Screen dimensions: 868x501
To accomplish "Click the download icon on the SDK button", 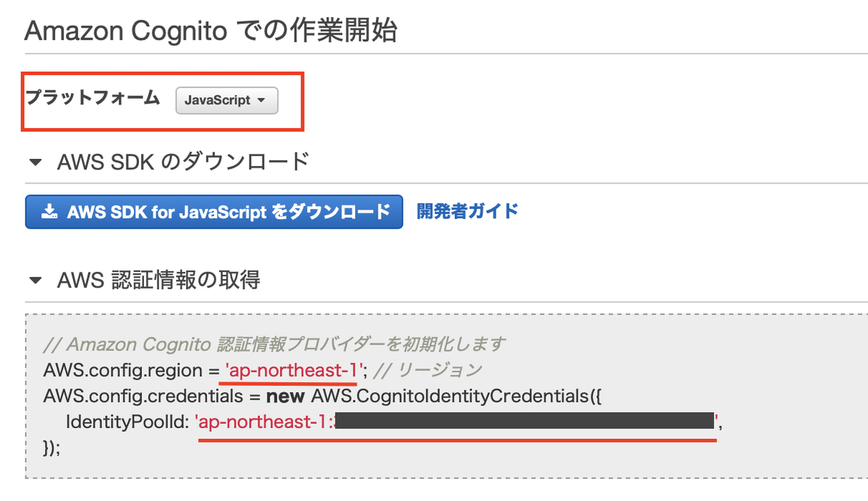I will (49, 212).
